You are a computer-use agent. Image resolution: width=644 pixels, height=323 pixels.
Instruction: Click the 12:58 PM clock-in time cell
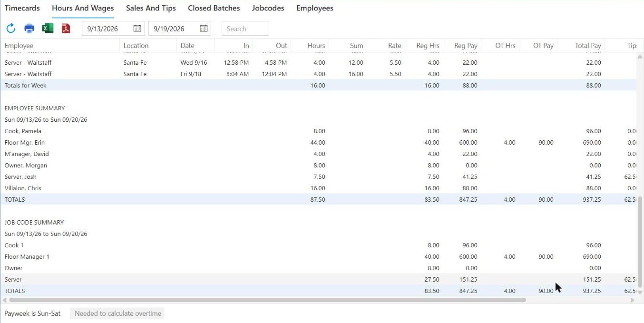coord(236,63)
